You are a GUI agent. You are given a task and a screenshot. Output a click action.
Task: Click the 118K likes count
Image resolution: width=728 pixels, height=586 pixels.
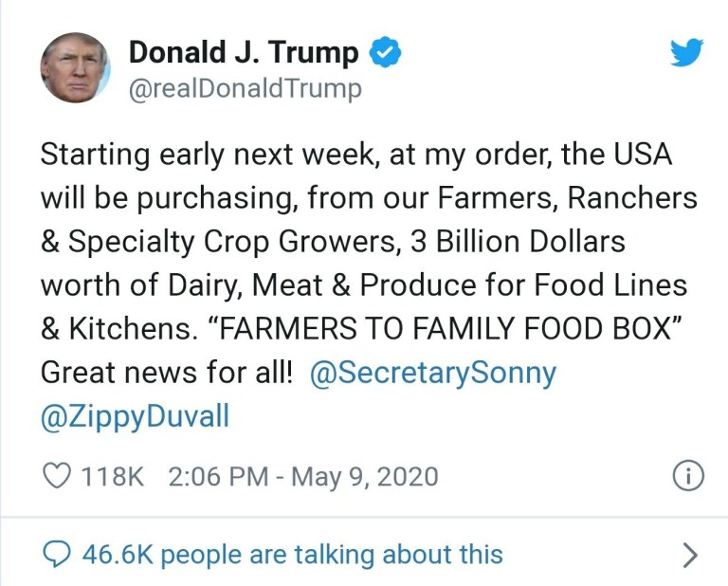(114, 476)
